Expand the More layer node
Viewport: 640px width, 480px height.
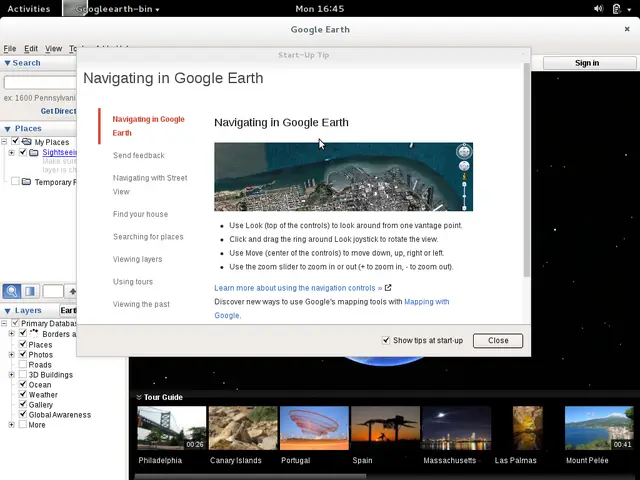(11, 424)
